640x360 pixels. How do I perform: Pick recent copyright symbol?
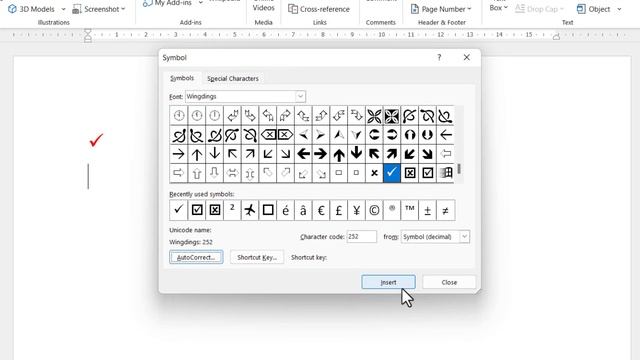tap(374, 210)
